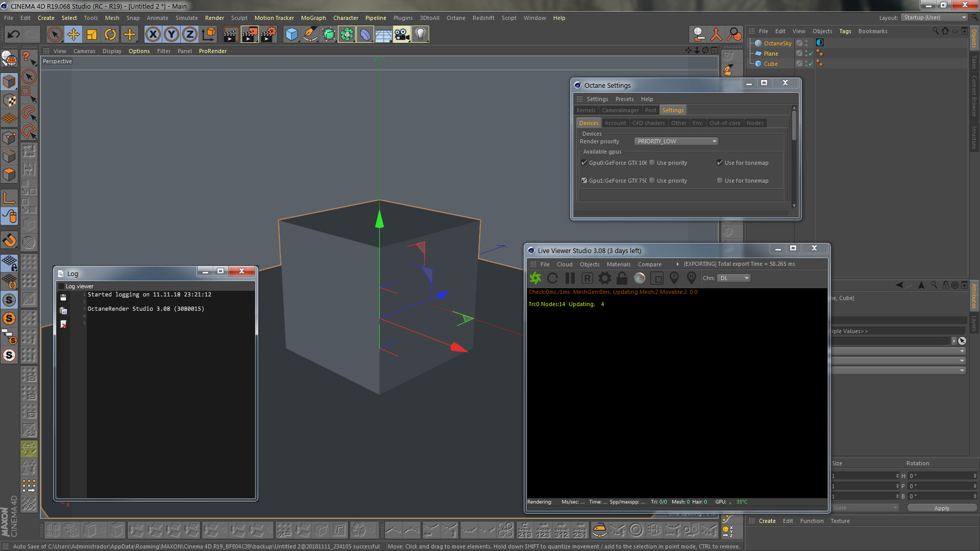Switch to the Kernels tab

[x=585, y=110]
